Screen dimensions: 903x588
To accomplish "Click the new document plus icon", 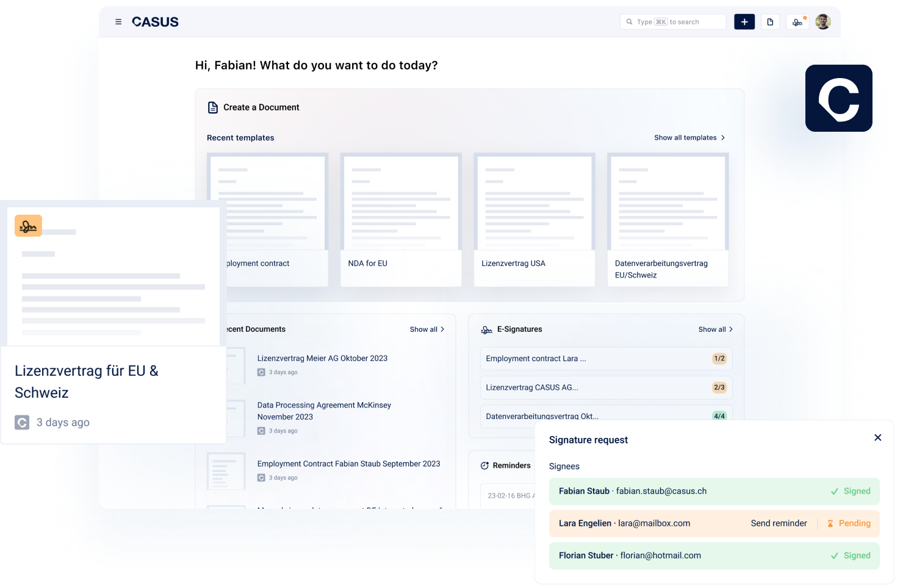I will [744, 21].
